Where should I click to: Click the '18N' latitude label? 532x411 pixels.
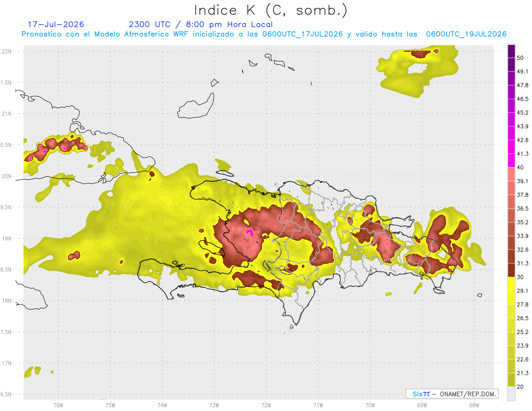7,301
